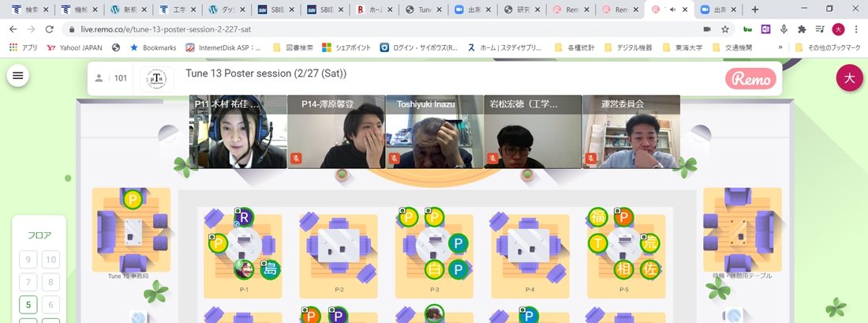
Task: Click the muted mic icon on Toshiyuki Inazu tile
Action: point(394,159)
